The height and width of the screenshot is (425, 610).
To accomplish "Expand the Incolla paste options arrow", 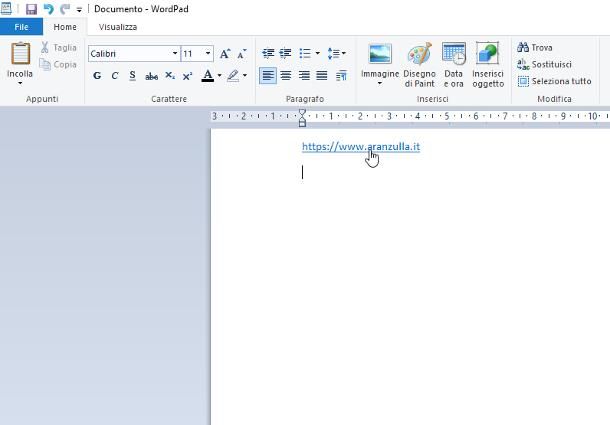I will click(20, 83).
